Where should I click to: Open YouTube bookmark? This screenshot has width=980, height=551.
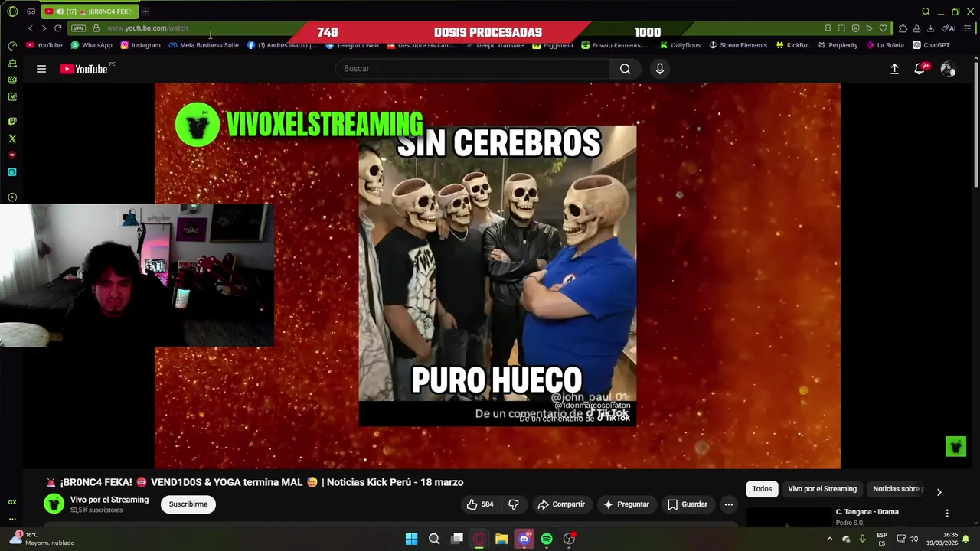[x=44, y=45]
